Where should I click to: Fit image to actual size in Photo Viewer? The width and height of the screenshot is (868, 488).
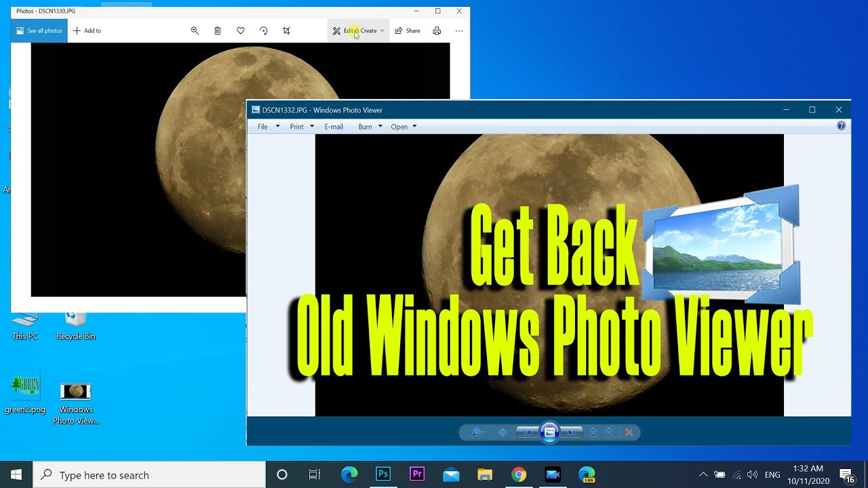(502, 432)
